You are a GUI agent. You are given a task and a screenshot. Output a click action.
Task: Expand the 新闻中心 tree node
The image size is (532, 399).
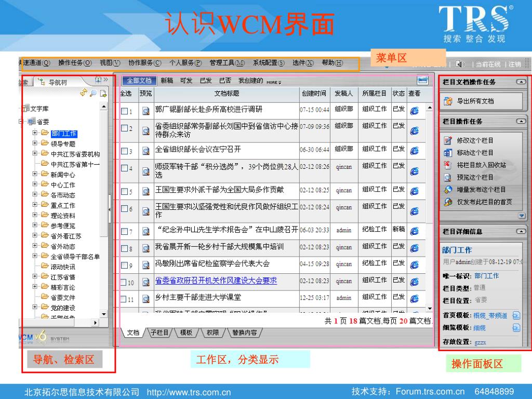pos(35,174)
